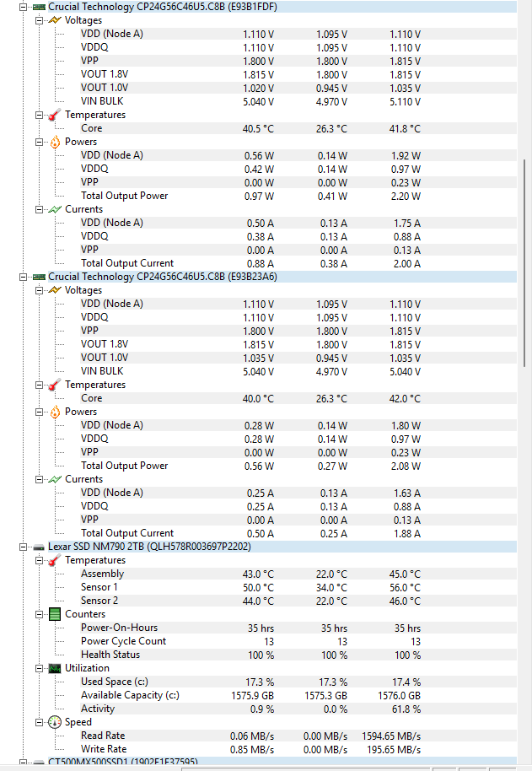Collapse Temperatures under Crucial E93B1FDF
Viewport: 532px width, 771px height.
click(x=39, y=115)
